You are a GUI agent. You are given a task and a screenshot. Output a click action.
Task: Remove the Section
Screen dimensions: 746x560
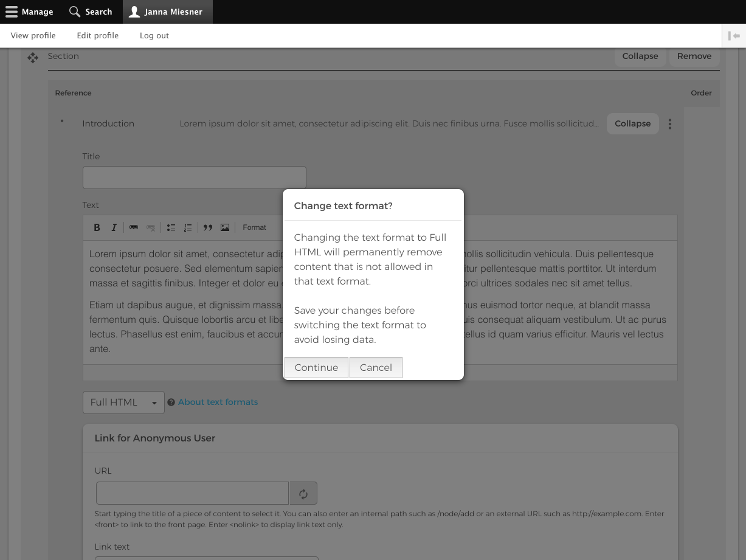point(694,56)
